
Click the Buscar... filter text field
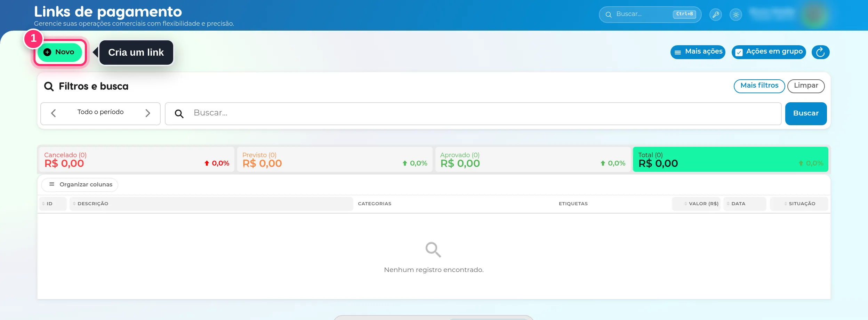pos(473,113)
